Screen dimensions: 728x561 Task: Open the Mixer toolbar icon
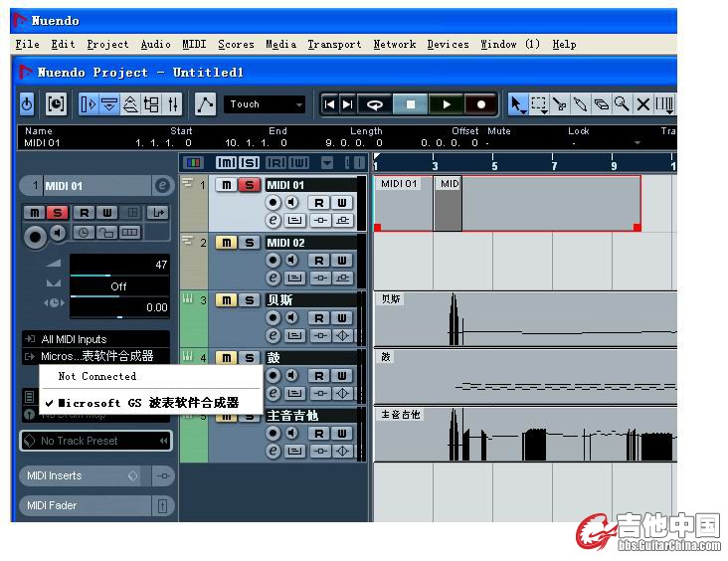click(173, 104)
